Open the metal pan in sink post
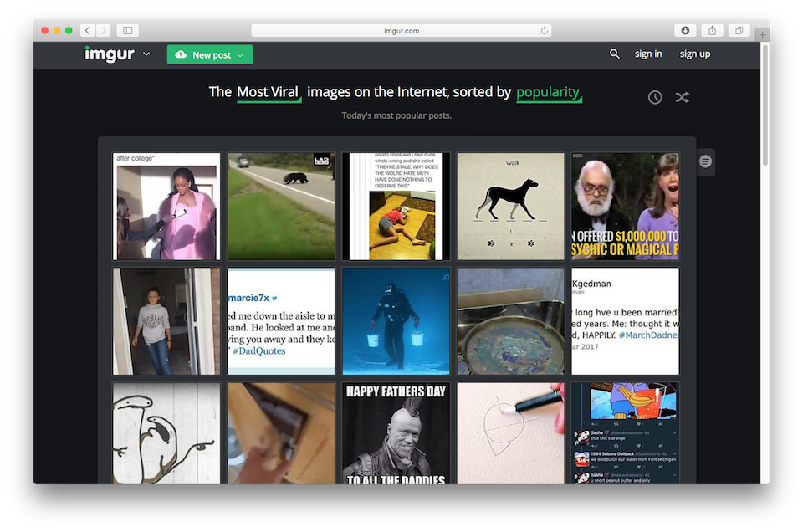The width and height of the screenshot is (803, 532). click(510, 321)
